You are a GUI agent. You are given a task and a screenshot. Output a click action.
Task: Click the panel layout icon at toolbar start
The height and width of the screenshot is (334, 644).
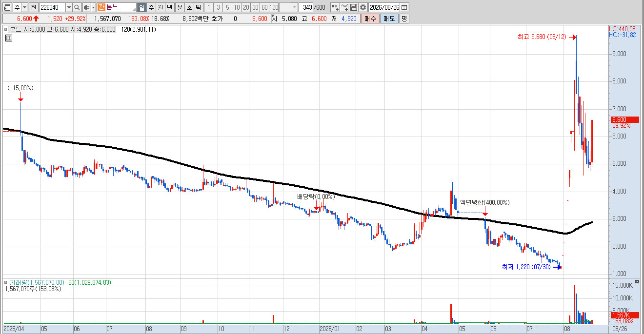click(x=7, y=7)
